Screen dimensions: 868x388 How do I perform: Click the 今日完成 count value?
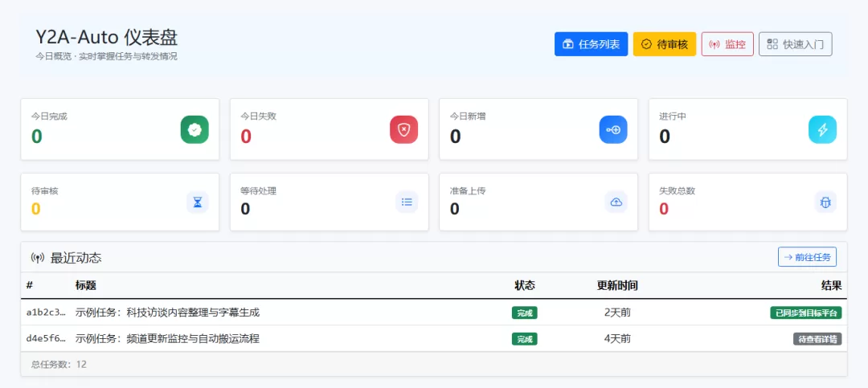[36, 136]
